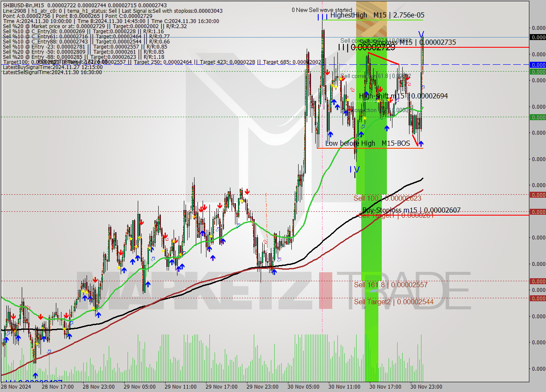This screenshot has width=546, height=392.
Task: Click the 'High-shift m15 | 0.00002694' label
Action: pyautogui.click(x=404, y=96)
